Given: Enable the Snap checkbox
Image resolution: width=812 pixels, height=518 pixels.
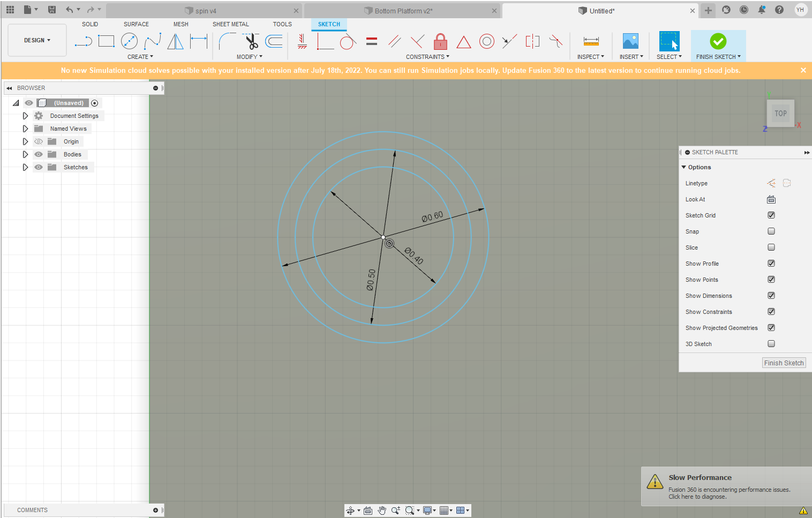Looking at the screenshot, I should 771,231.
